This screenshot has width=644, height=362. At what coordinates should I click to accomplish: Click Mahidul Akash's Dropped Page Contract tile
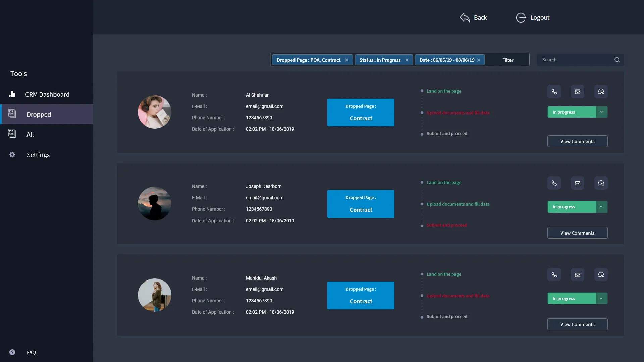pyautogui.click(x=361, y=295)
